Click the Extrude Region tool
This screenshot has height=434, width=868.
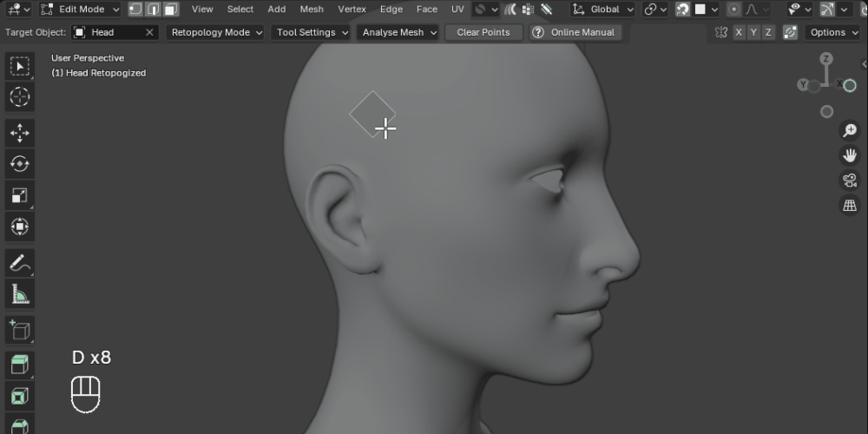click(20, 365)
